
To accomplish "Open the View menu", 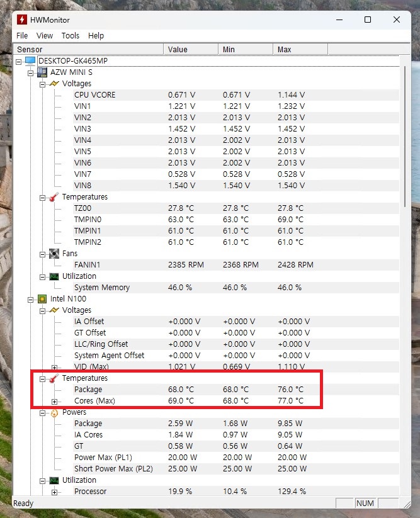I will [x=45, y=36].
